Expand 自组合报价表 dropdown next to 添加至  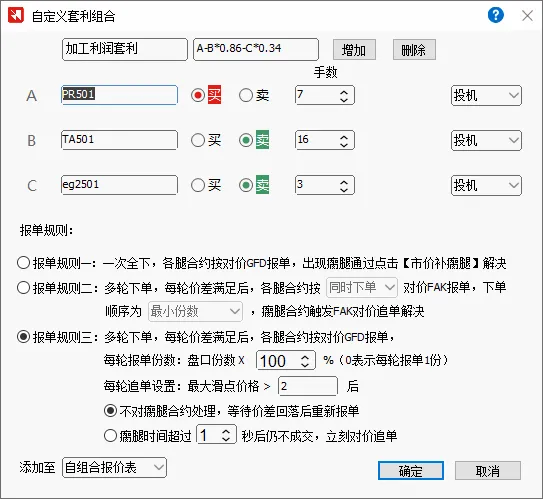114,467
